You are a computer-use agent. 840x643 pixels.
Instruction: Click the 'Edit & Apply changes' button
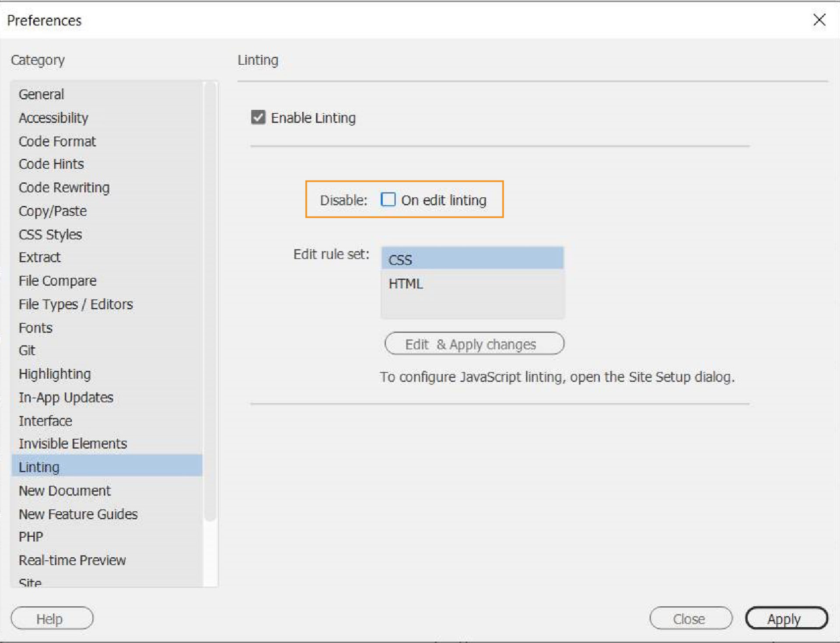[474, 344]
